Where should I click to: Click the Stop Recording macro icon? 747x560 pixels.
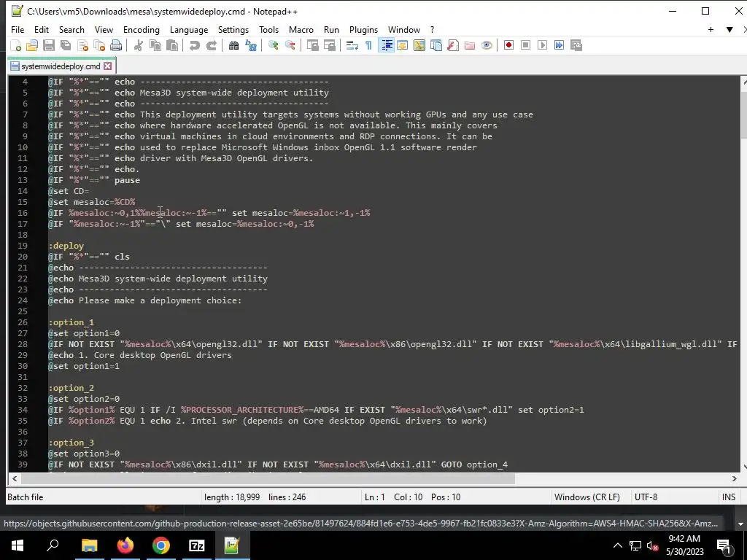pos(525,45)
